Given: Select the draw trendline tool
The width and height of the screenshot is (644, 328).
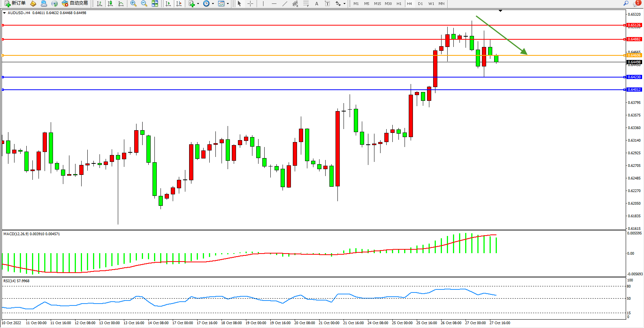Looking at the screenshot, I should [284, 3].
